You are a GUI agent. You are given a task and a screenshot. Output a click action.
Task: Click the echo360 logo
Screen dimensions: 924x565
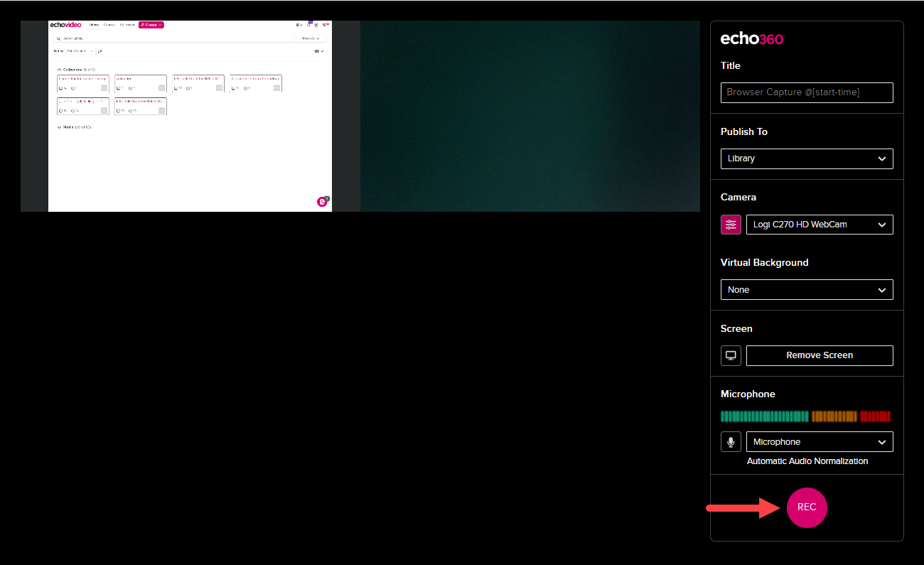[x=752, y=39]
